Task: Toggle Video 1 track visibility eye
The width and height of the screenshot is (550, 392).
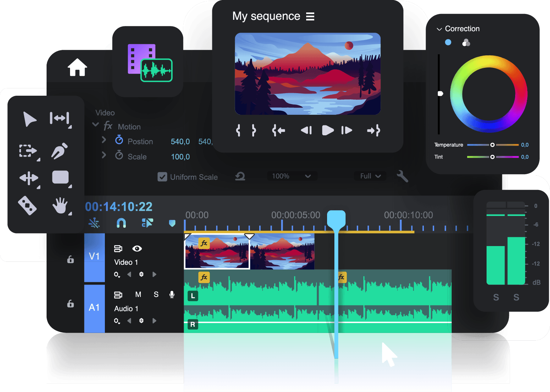Action: 137,249
